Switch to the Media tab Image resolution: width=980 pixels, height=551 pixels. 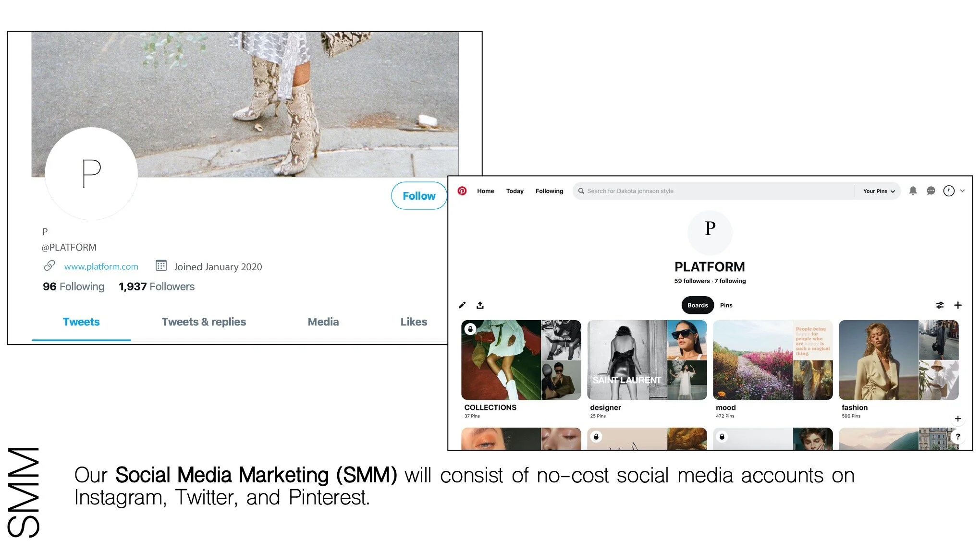coord(323,322)
